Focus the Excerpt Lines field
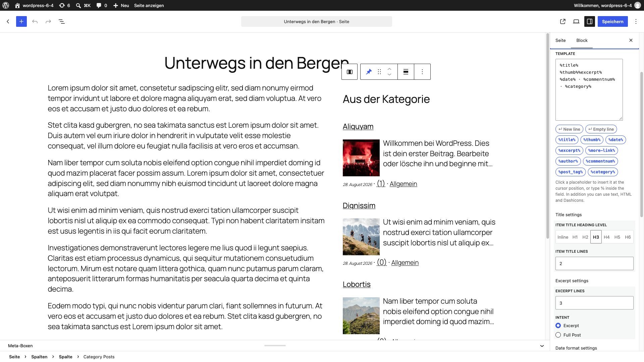 [x=594, y=303]
